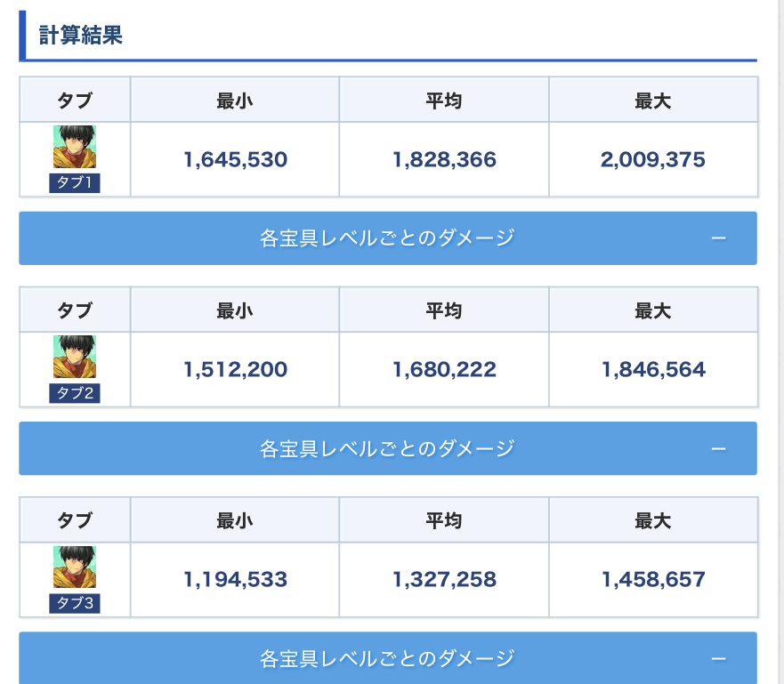Click the minus icon on the bar below タブ1

click(719, 238)
